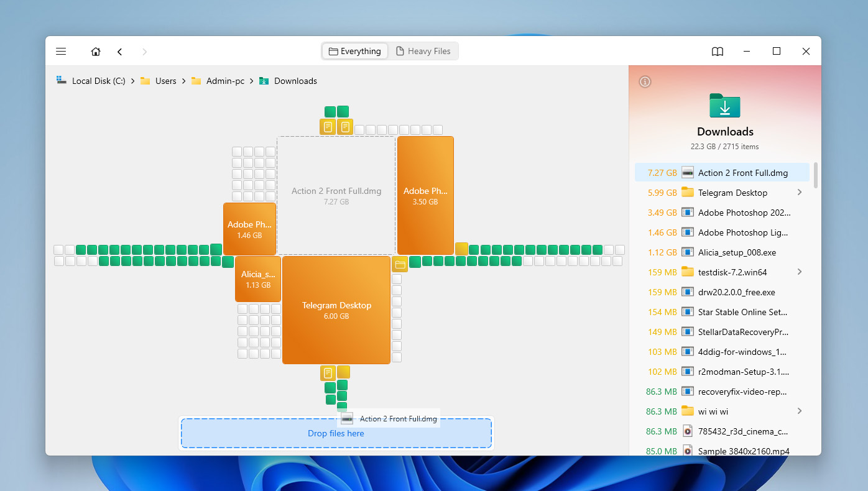This screenshot has height=491, width=868.
Task: Select the Adobe Ph… 3.50 GB block
Action: (x=425, y=196)
